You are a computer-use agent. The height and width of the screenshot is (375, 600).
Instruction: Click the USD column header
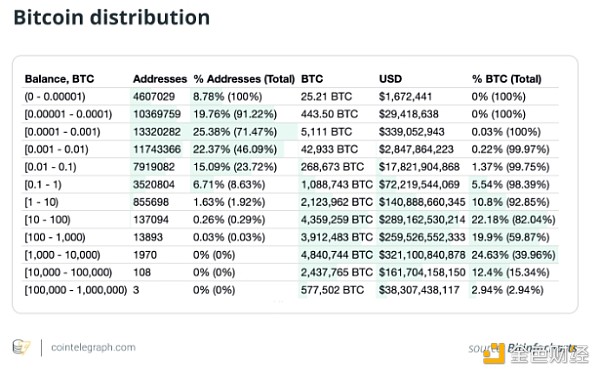[x=390, y=79]
